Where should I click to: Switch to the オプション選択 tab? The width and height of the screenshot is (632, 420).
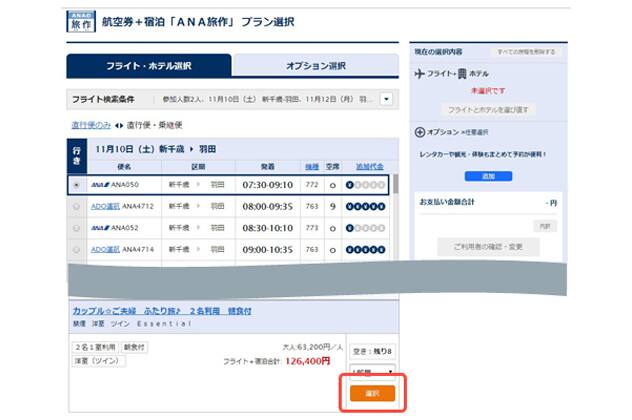(x=316, y=66)
